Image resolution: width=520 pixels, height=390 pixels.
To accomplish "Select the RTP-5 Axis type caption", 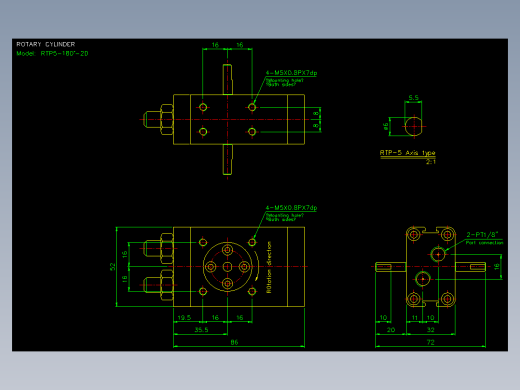I will coord(407,153).
